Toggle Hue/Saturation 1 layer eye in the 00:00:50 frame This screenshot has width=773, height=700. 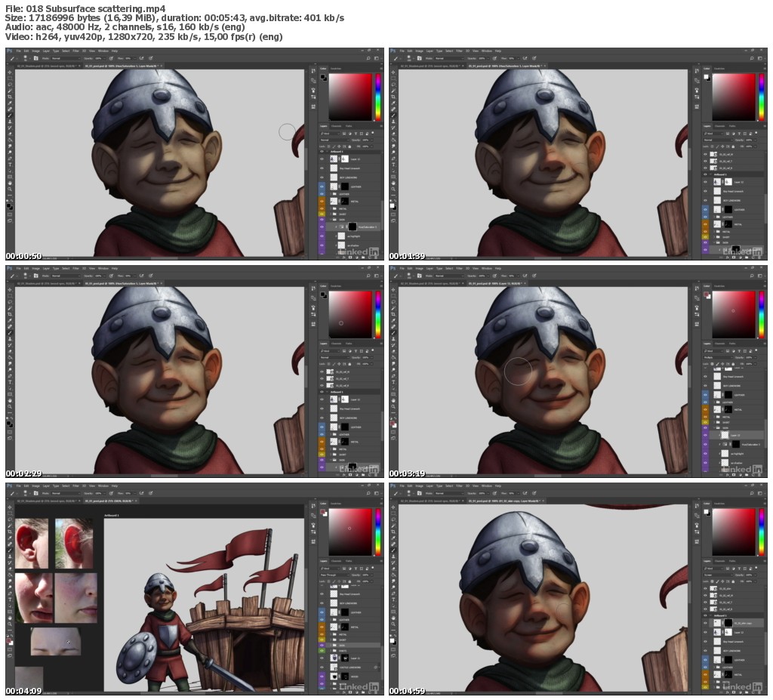[322, 227]
